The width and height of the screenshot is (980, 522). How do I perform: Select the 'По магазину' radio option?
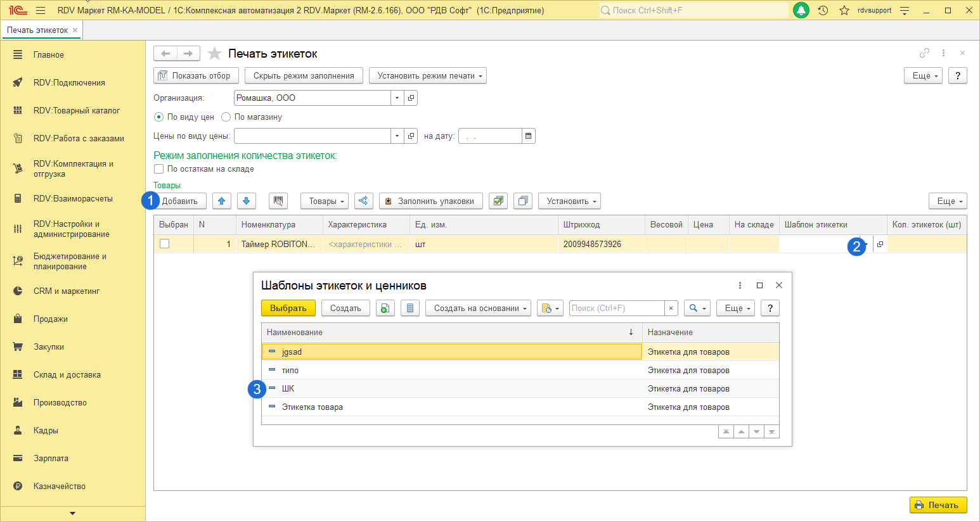(x=226, y=117)
